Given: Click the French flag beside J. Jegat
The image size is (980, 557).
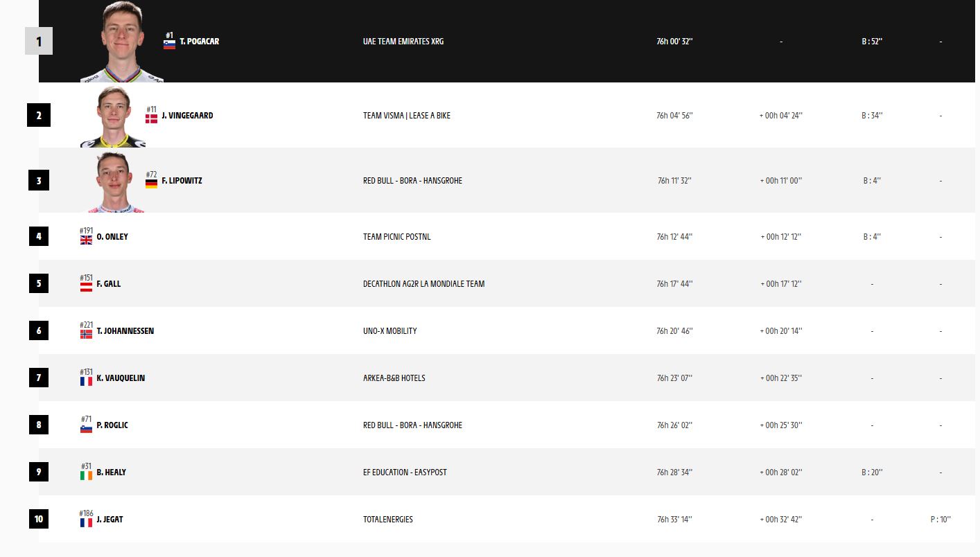Looking at the screenshot, I should pos(86,522).
